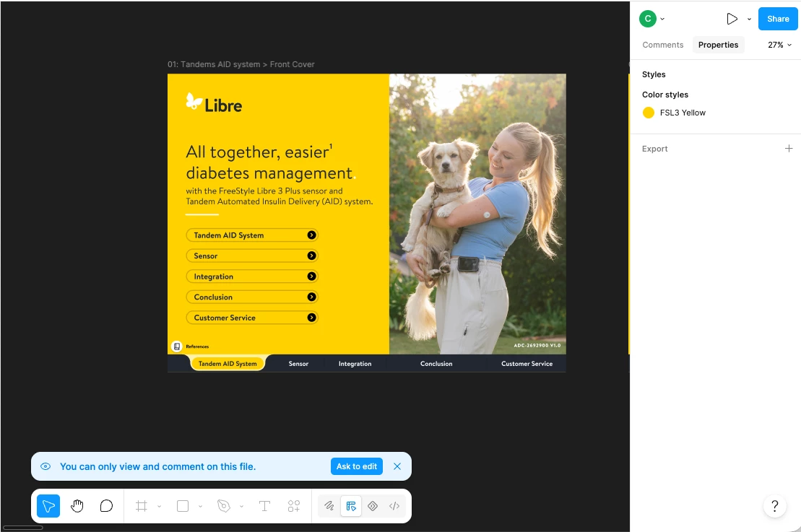Click the Sensor pill label
Image resolution: width=801 pixels, height=532 pixels.
[x=205, y=256]
